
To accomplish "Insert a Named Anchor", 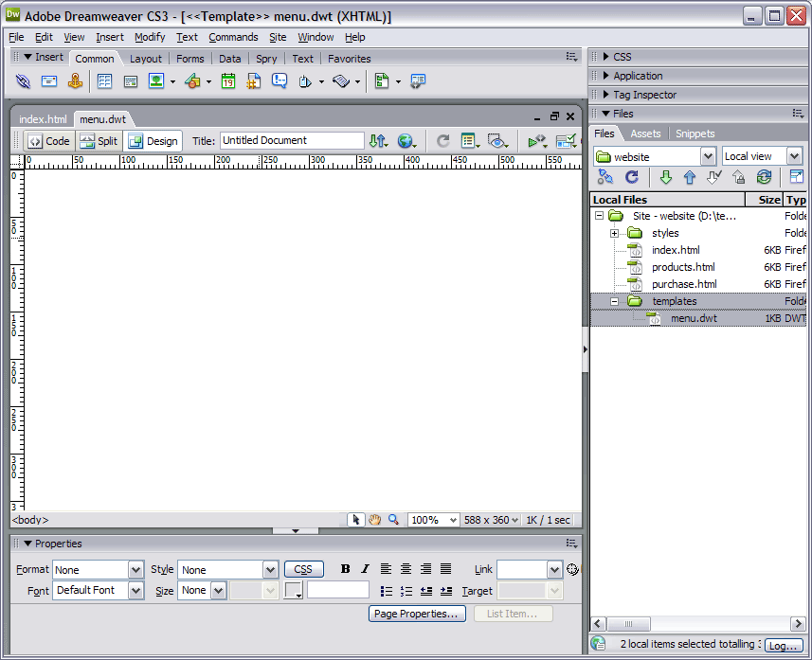I will coord(75,81).
